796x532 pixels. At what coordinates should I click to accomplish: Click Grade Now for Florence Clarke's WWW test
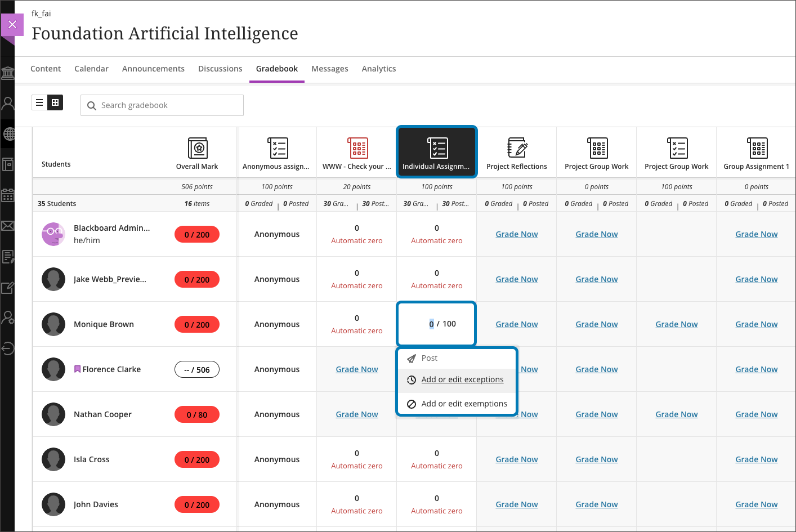coord(357,369)
